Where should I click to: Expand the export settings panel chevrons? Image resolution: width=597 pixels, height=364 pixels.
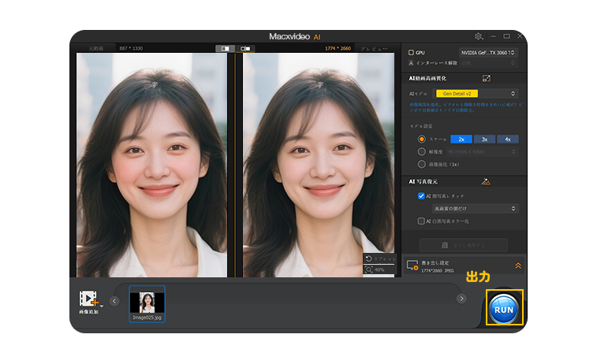(517, 266)
